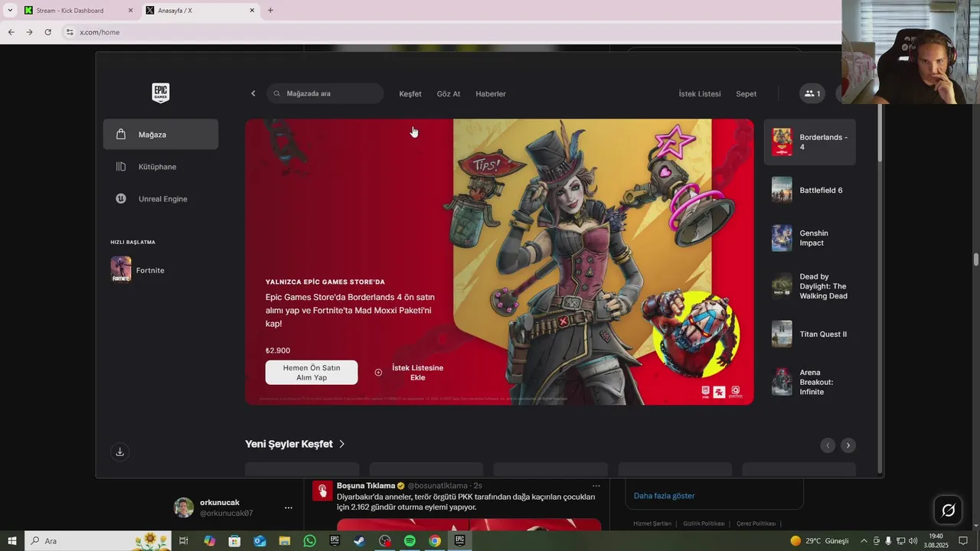This screenshot has width=980, height=551.
Task: Open Hizmet Şartları link
Action: [x=652, y=523]
